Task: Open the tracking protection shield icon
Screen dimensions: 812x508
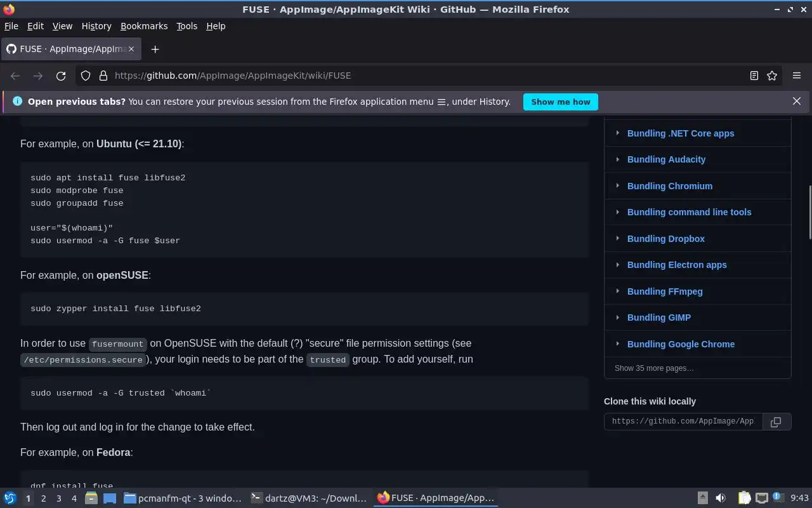Action: tap(86, 76)
